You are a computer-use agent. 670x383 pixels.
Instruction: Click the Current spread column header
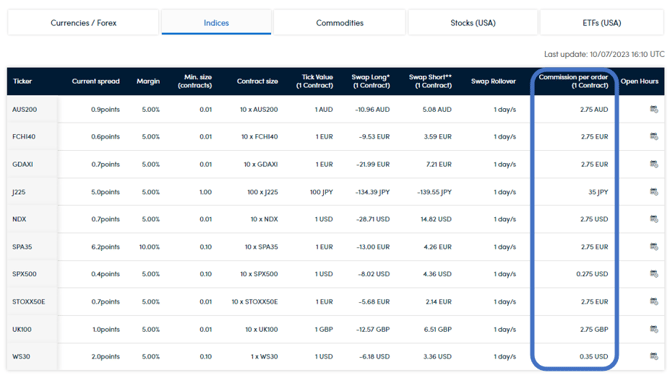point(96,81)
